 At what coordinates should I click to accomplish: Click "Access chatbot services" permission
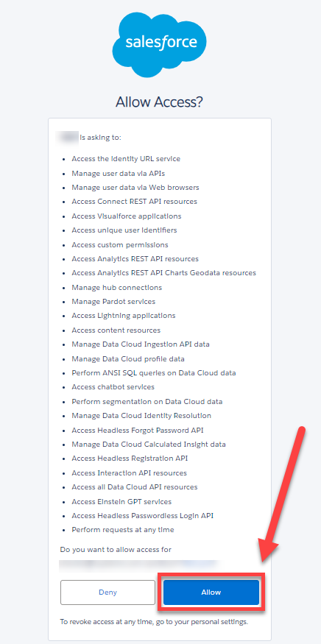pos(113,387)
